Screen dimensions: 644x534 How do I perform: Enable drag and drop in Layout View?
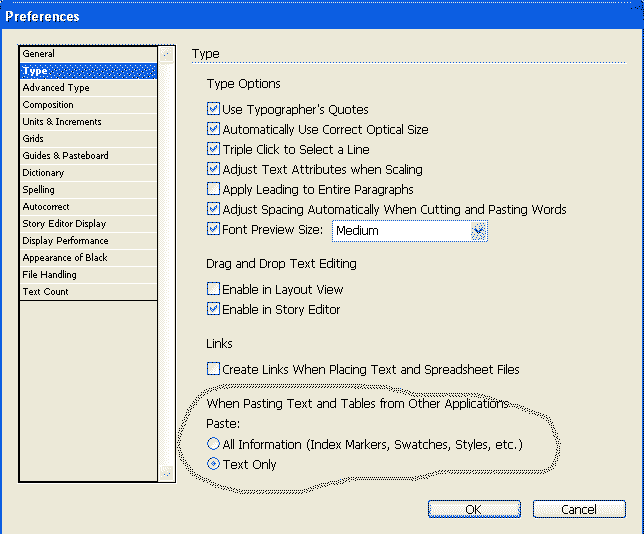pos(213,289)
